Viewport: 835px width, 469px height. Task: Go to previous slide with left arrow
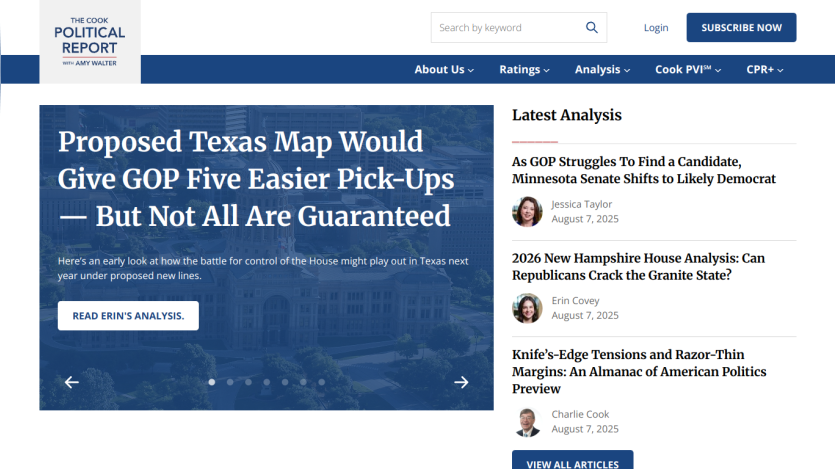71,382
